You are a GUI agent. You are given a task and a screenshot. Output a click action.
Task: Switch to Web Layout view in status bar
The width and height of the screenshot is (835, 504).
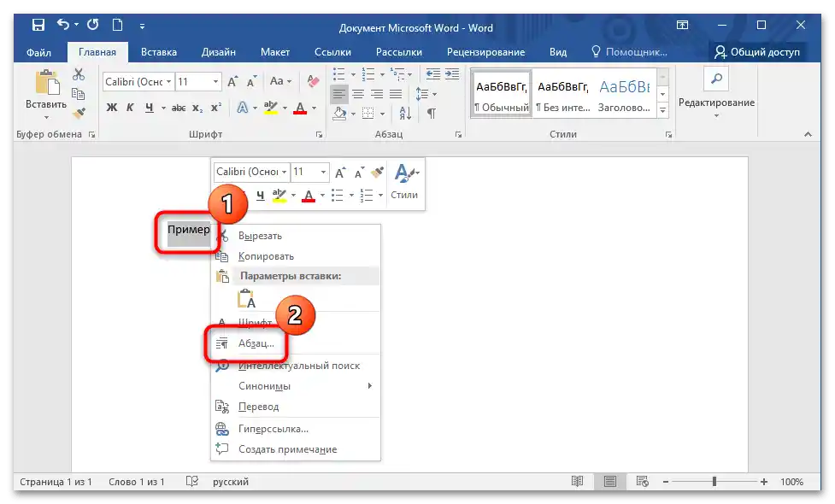(x=643, y=482)
